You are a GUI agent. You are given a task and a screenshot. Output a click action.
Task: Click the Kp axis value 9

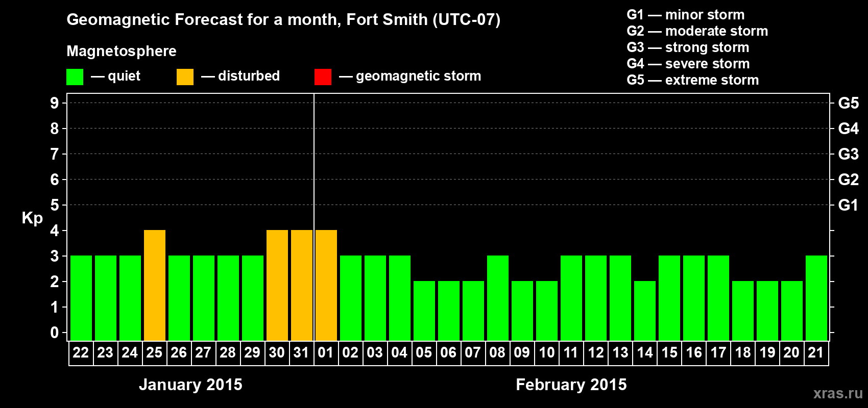55,103
